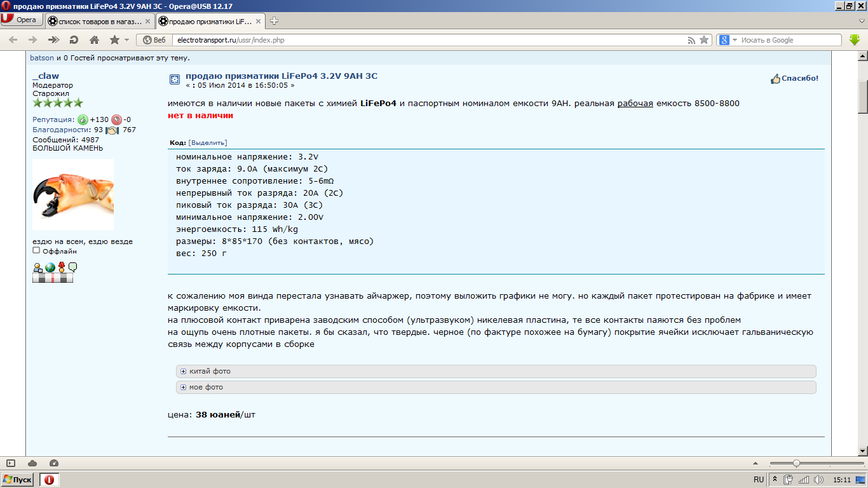Go to the Home page icon
This screenshot has height=488, width=868.
point(94,40)
